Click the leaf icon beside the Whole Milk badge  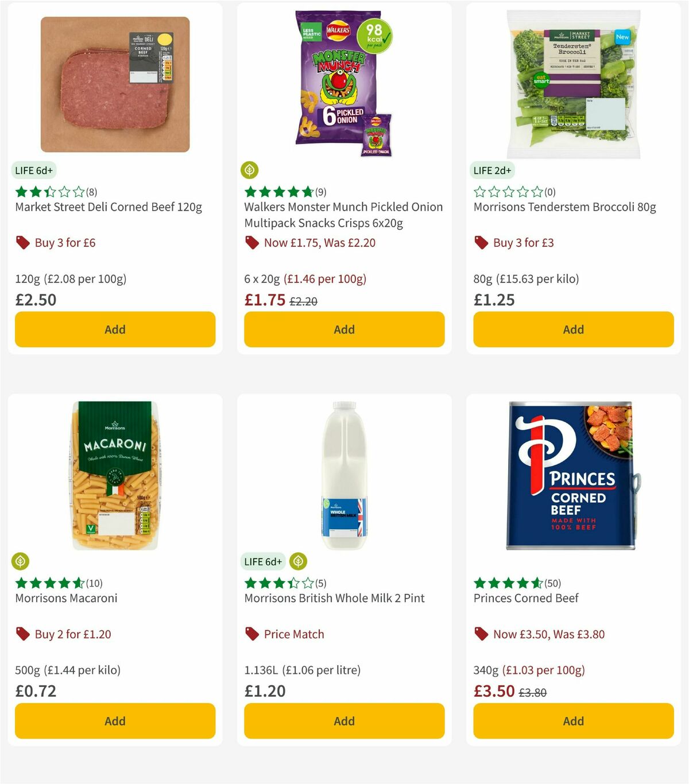[x=298, y=561]
